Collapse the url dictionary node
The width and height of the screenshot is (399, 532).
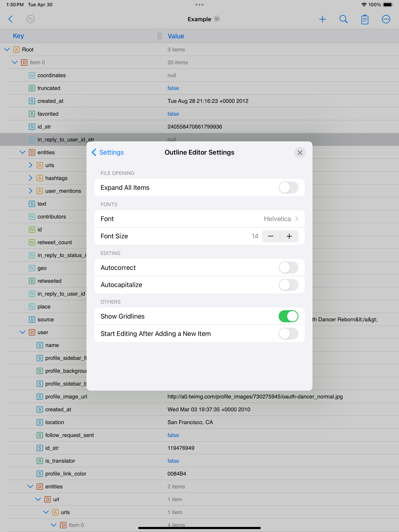pos(38,499)
